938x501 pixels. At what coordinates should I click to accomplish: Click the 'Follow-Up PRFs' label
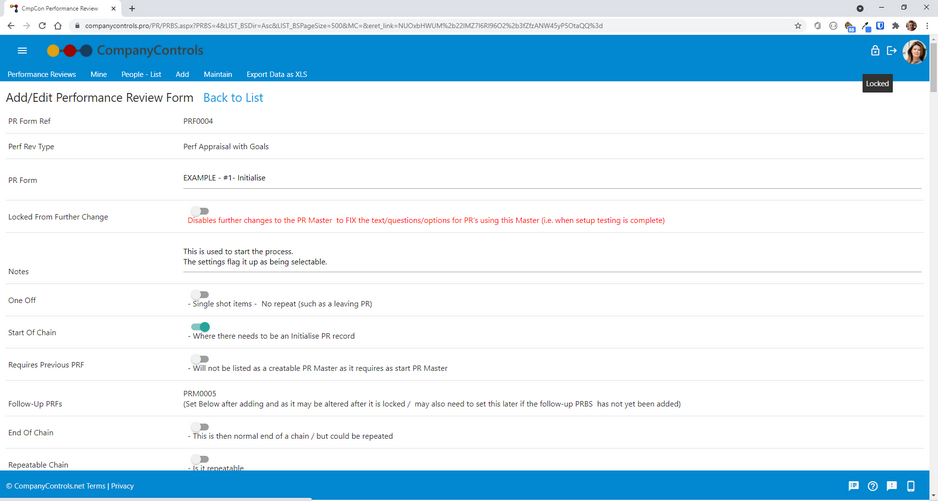(x=35, y=403)
